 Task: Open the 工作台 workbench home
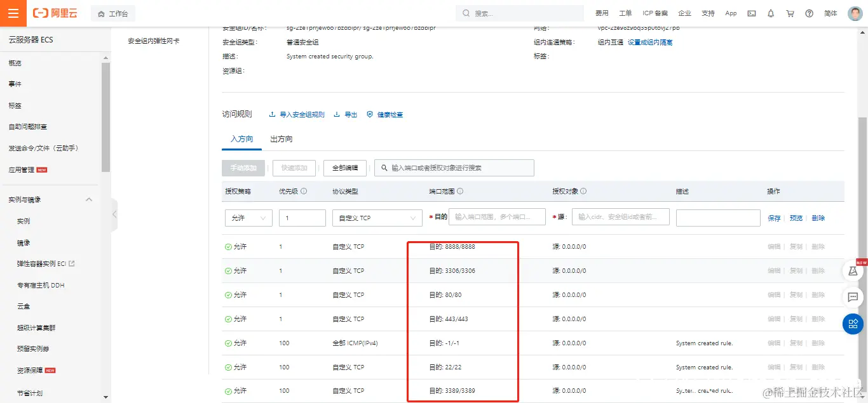113,13
